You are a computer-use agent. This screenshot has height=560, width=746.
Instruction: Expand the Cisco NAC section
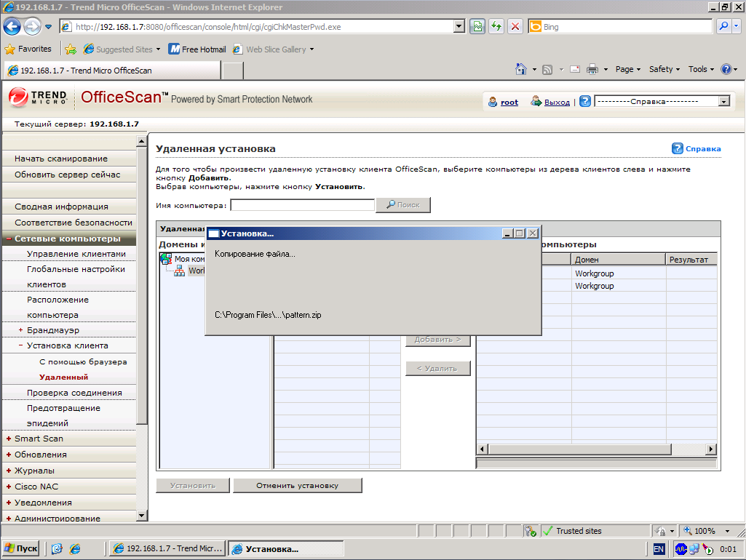point(9,487)
